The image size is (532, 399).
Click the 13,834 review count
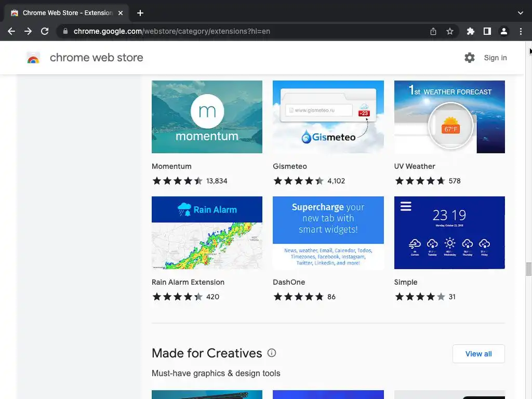[x=217, y=181]
